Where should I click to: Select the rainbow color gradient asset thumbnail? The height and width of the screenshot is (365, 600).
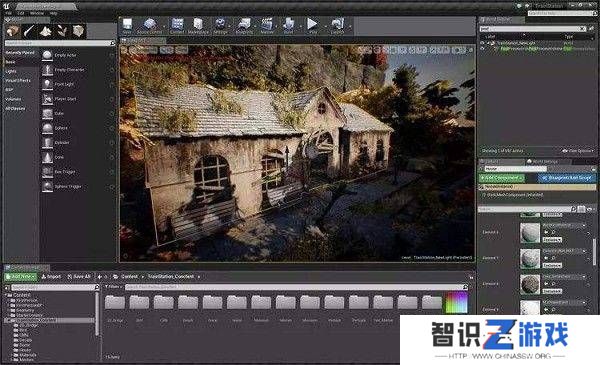456,302
